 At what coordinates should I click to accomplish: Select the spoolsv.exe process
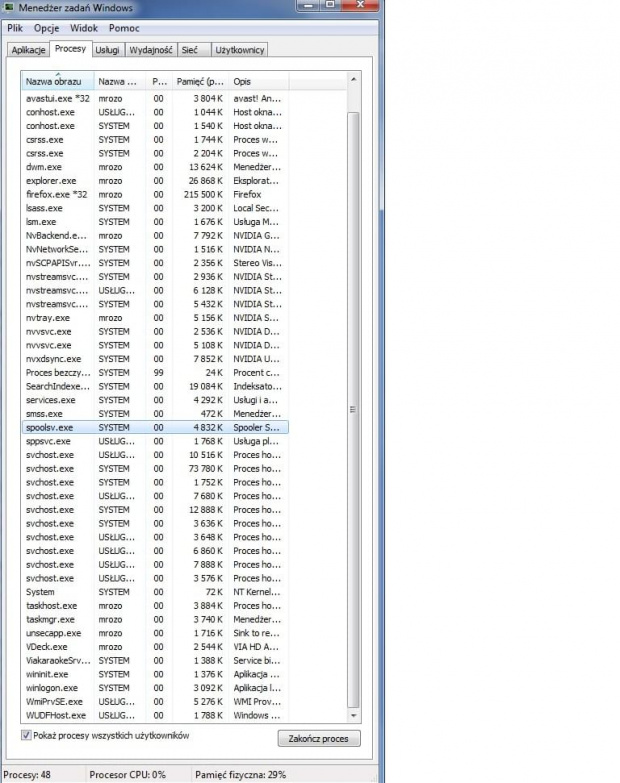point(155,427)
